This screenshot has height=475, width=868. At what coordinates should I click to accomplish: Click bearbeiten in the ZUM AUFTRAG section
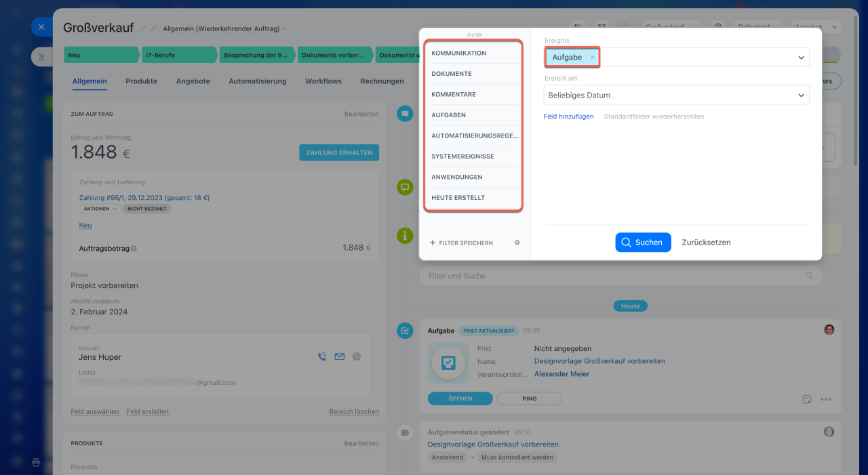361,114
